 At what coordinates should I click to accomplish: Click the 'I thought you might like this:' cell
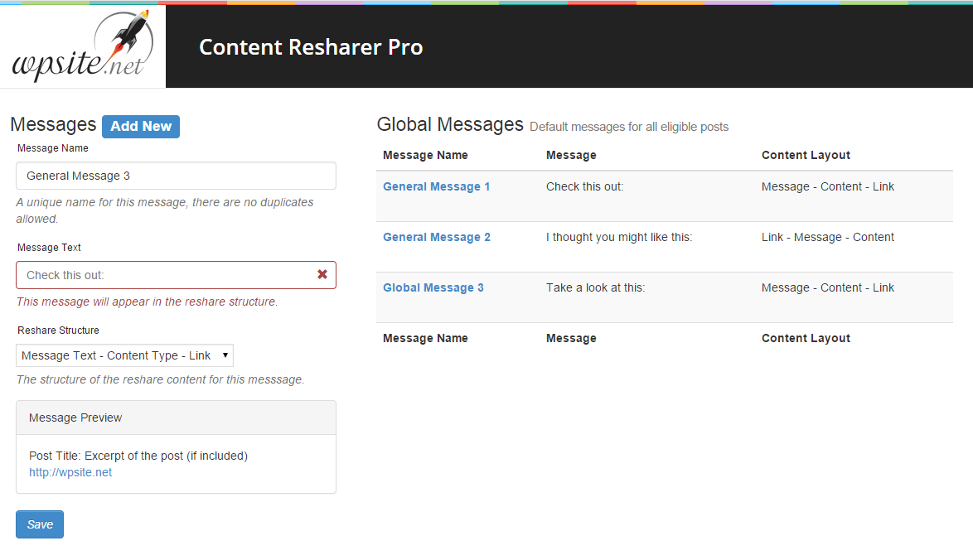[x=618, y=238]
